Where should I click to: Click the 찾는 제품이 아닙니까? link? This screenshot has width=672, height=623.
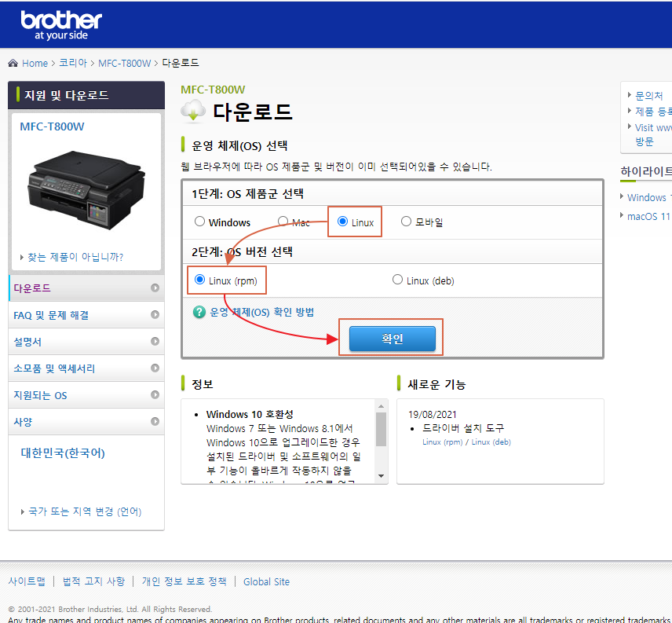point(75,257)
